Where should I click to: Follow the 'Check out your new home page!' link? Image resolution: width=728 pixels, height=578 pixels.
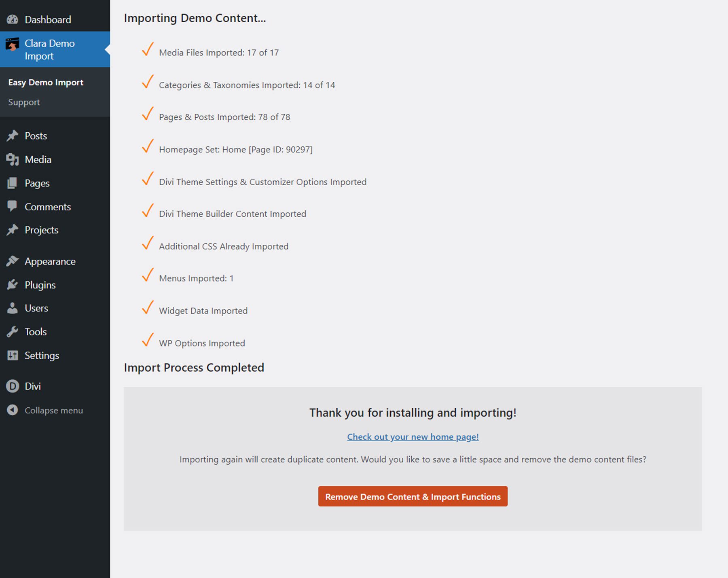(x=413, y=437)
